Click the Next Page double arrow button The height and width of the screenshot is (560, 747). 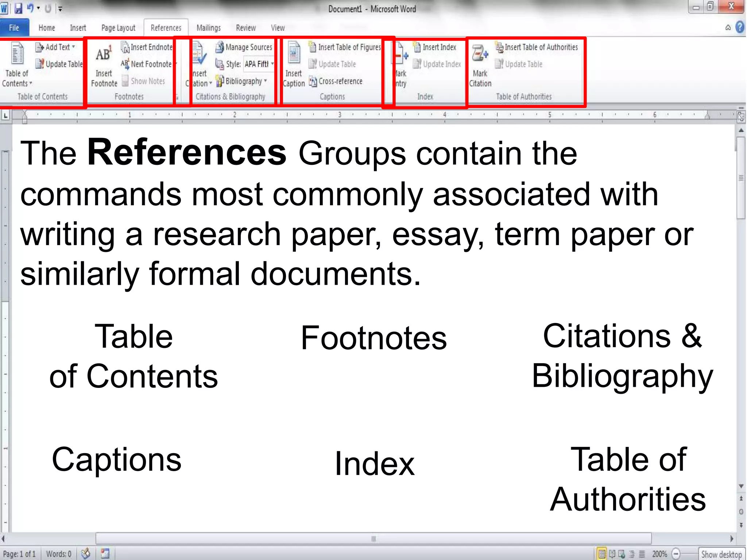(x=741, y=525)
